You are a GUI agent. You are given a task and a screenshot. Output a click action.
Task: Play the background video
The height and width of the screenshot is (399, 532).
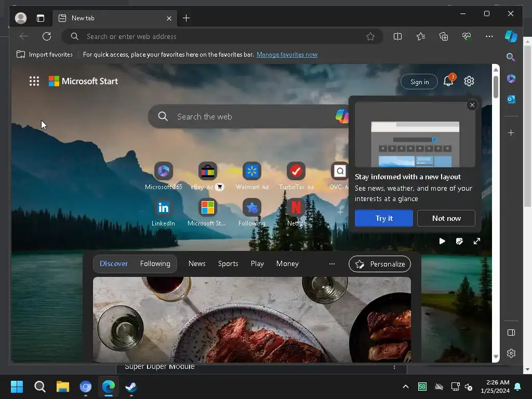coord(442,241)
